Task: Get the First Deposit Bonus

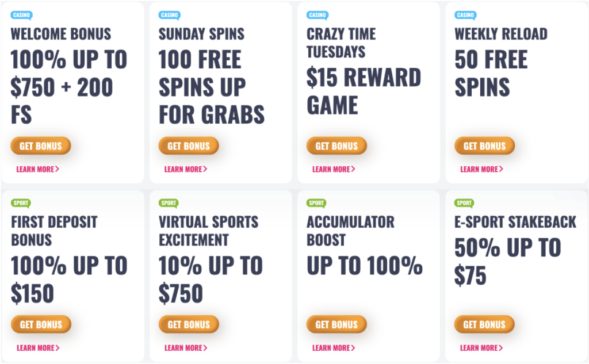Action: [41, 324]
